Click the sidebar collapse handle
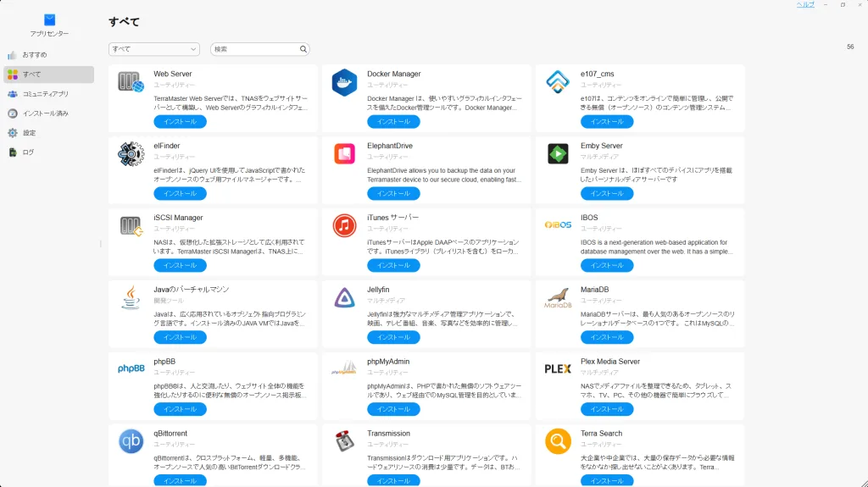Viewport: 868px width, 487px height. pos(101,244)
